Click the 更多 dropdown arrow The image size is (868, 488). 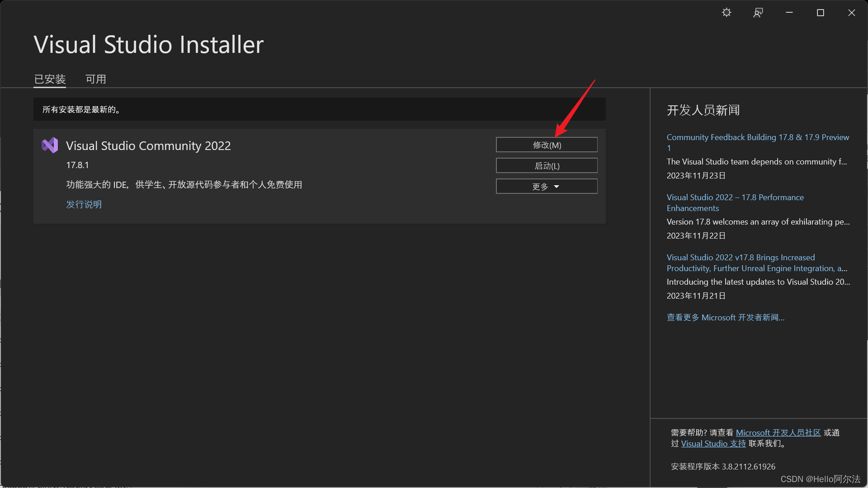(x=556, y=186)
